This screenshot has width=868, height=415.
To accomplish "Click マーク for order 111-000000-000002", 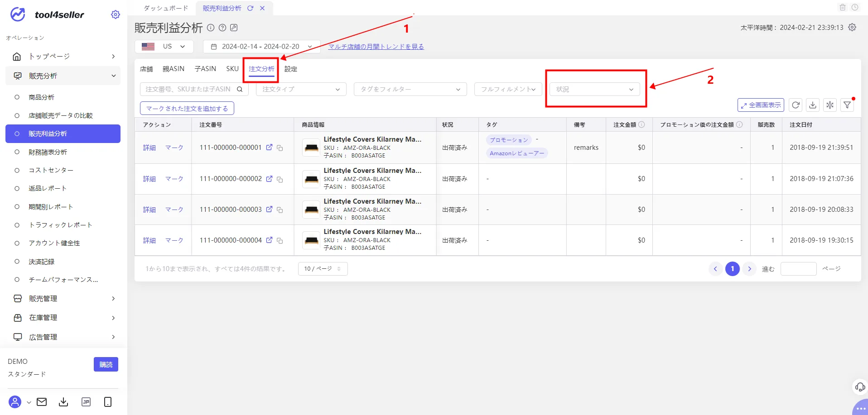I will tap(174, 179).
